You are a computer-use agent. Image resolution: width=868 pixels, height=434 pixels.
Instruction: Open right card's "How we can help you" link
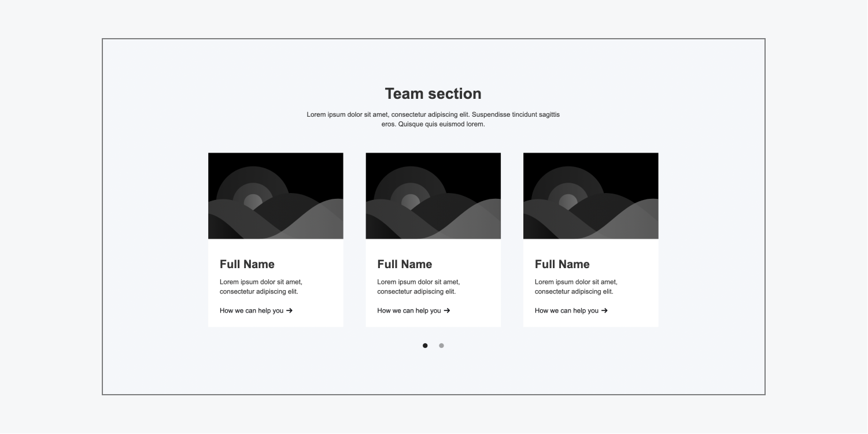coord(567,311)
